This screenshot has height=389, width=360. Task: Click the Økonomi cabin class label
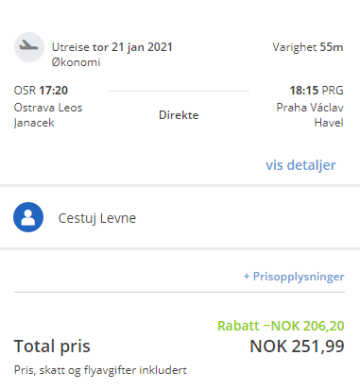(76, 62)
